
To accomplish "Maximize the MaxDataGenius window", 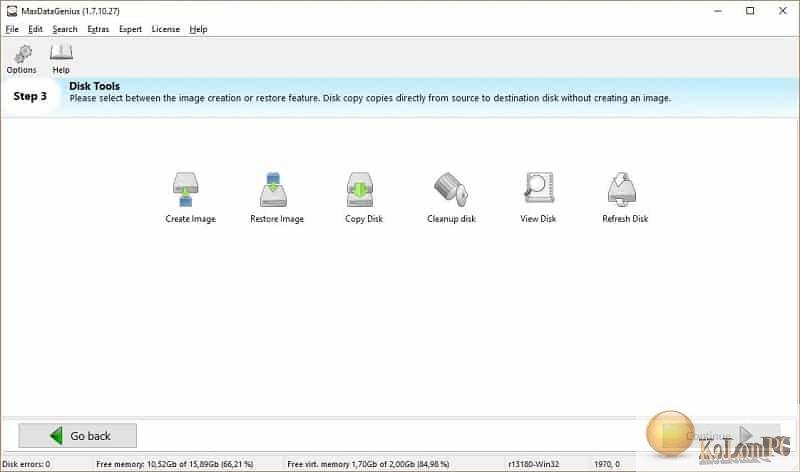I will point(750,11).
